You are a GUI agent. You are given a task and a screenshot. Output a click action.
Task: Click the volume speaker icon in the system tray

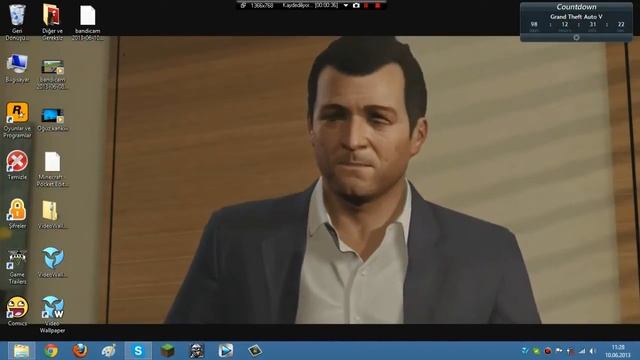point(593,351)
